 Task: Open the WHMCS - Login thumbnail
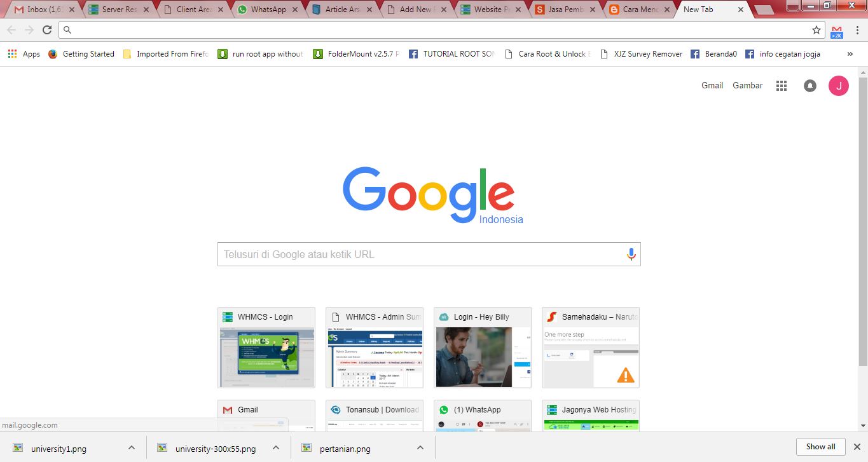pyautogui.click(x=266, y=348)
